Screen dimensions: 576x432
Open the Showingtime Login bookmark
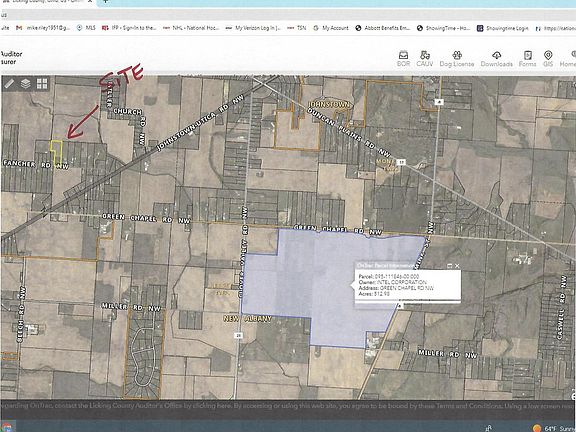click(x=503, y=28)
